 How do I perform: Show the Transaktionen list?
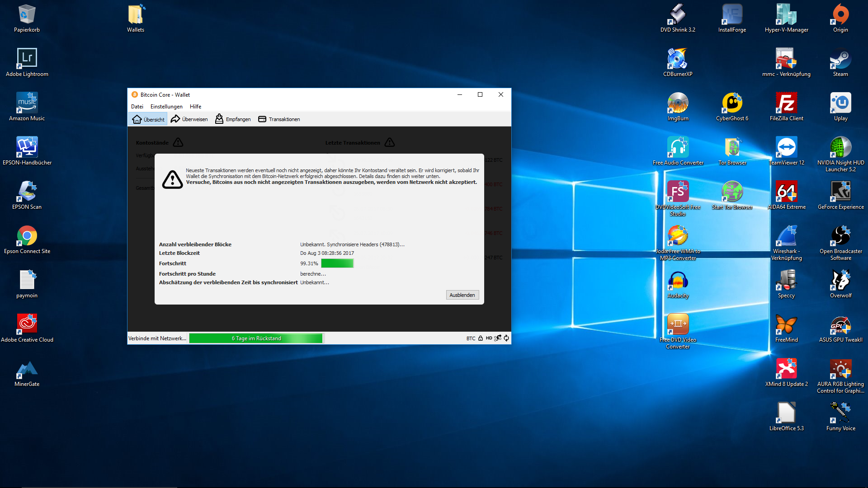[279, 119]
